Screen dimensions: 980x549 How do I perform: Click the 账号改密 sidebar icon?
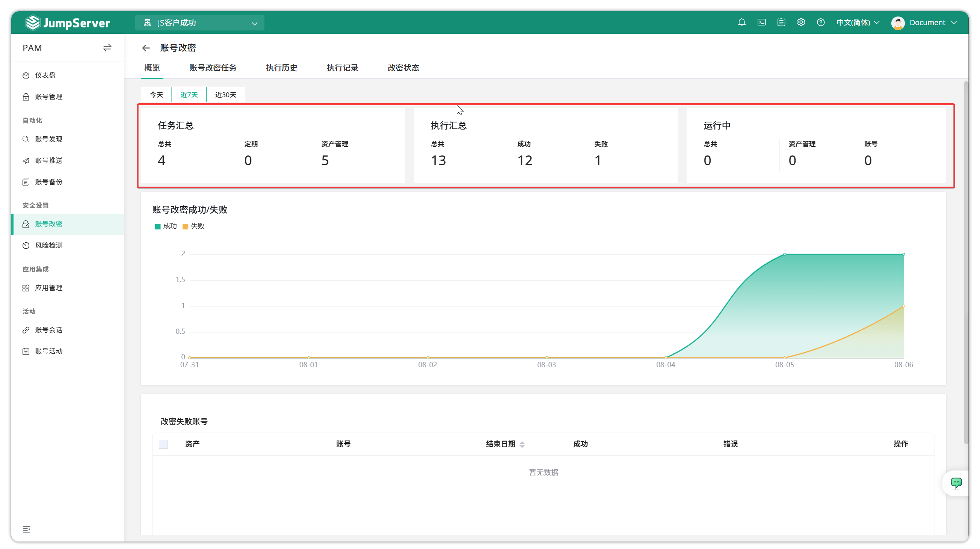(26, 224)
